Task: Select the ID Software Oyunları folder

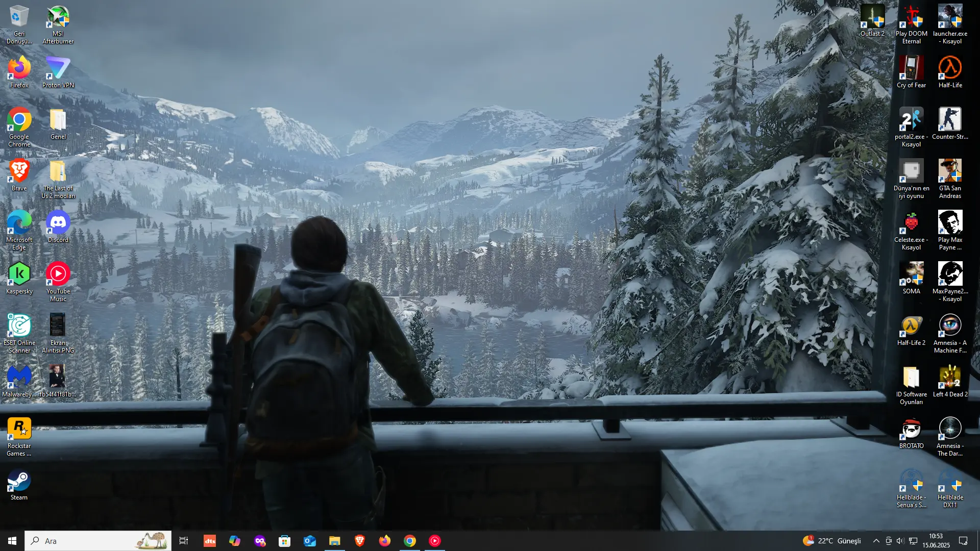Action: (x=911, y=385)
